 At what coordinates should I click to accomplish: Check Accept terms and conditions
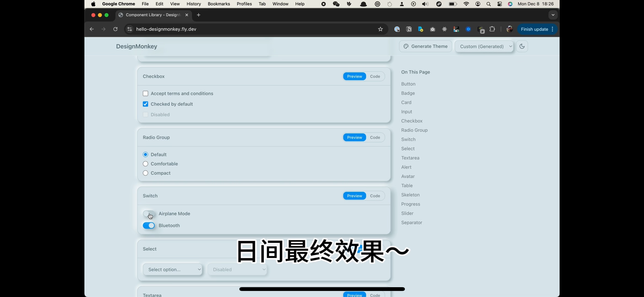pyautogui.click(x=145, y=93)
